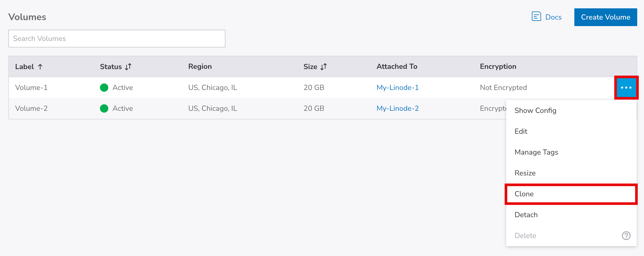This screenshot has height=256, width=644.
Task: Click the Size sort arrows icon
Action: pyautogui.click(x=324, y=67)
